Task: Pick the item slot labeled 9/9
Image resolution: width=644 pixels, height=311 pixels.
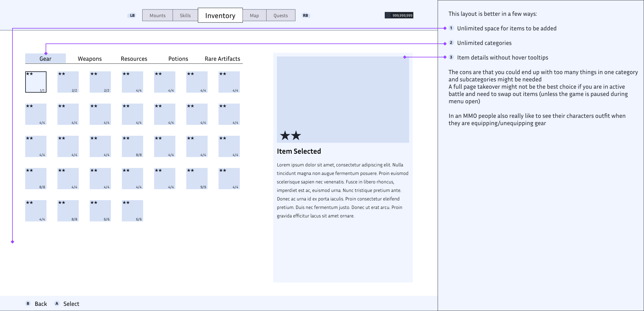Action: (197, 179)
